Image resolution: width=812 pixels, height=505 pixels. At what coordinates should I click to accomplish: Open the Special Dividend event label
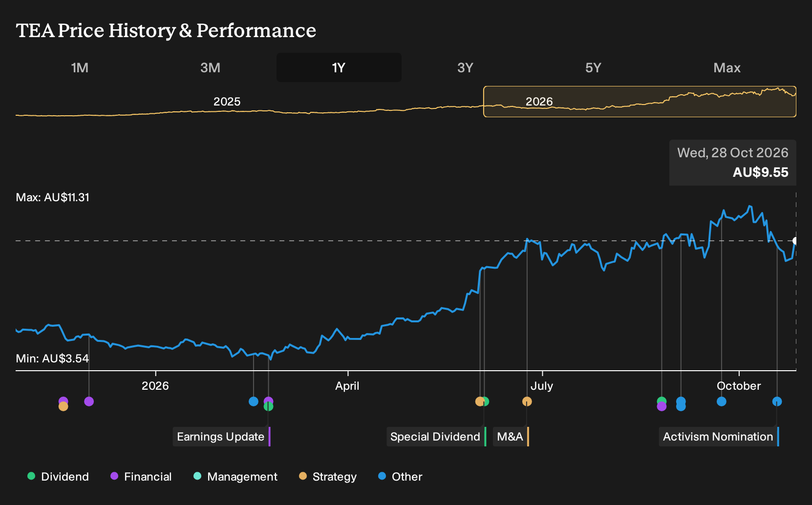(436, 437)
